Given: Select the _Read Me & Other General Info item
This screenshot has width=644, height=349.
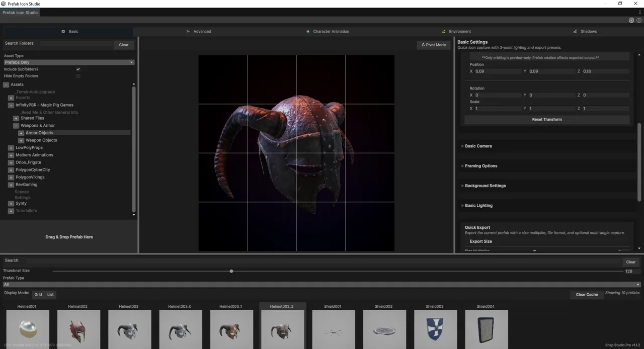Looking at the screenshot, I should [x=49, y=112].
